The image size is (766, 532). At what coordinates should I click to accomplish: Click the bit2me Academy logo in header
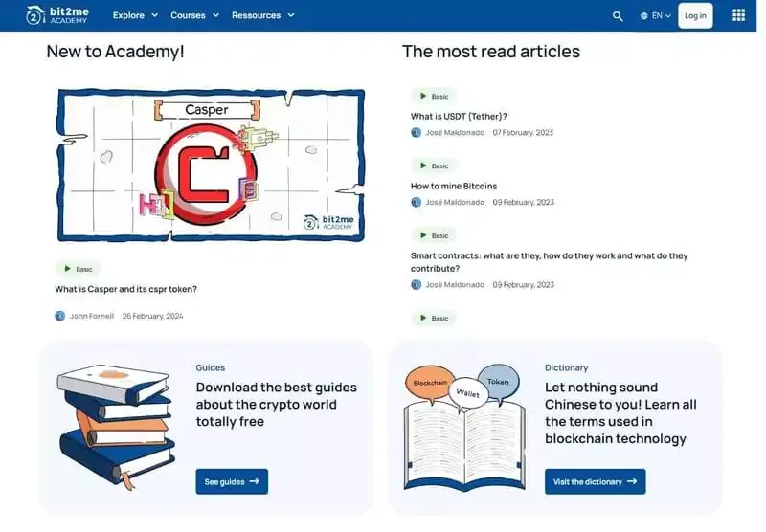point(57,15)
